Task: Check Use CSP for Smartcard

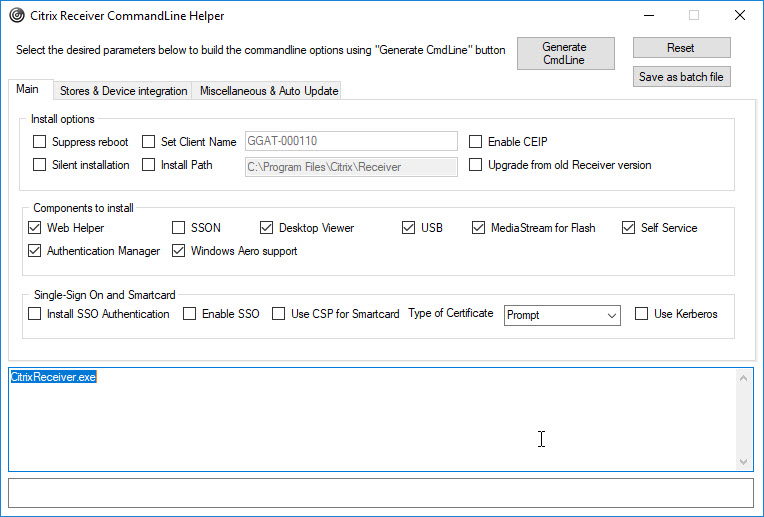Action: click(x=278, y=314)
